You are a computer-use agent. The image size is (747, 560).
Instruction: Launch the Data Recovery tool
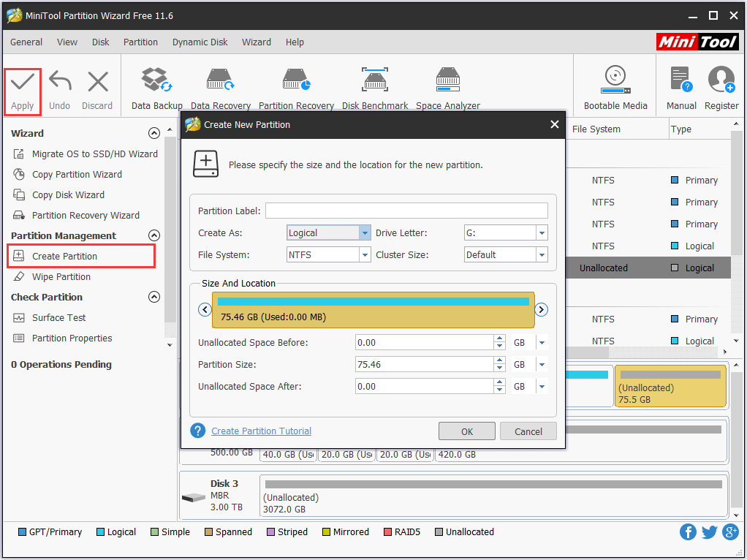220,89
